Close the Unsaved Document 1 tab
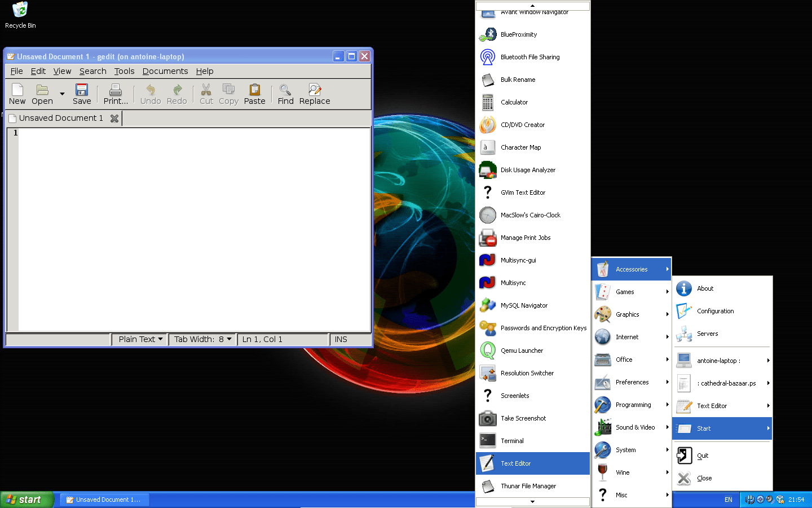The height and width of the screenshot is (508, 812). 115,119
